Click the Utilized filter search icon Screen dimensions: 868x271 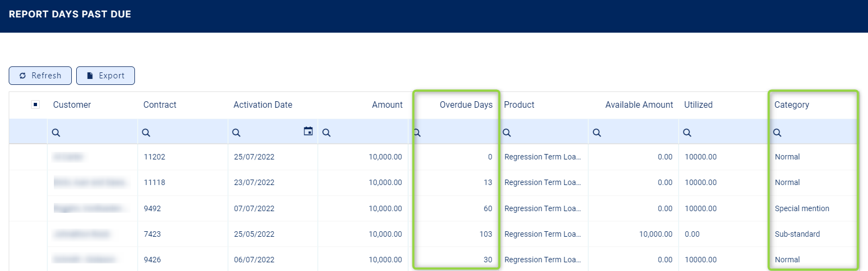pyautogui.click(x=687, y=133)
